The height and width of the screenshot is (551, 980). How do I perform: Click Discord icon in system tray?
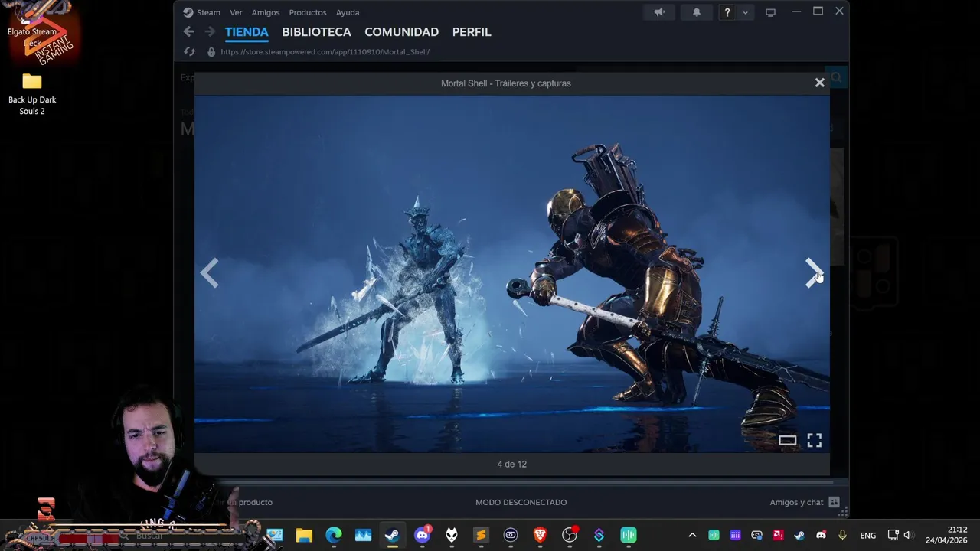click(x=821, y=535)
